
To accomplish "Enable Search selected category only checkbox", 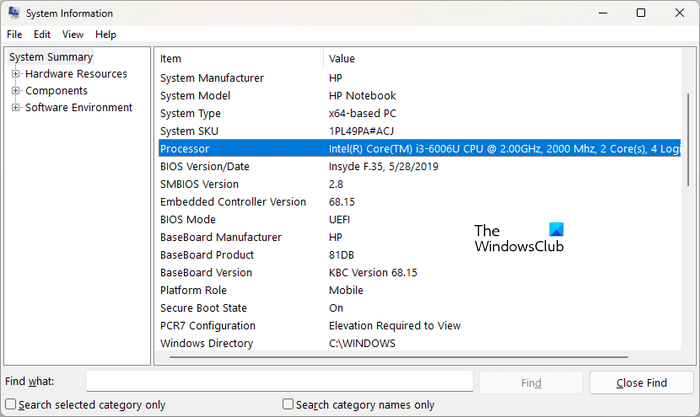I will point(10,405).
